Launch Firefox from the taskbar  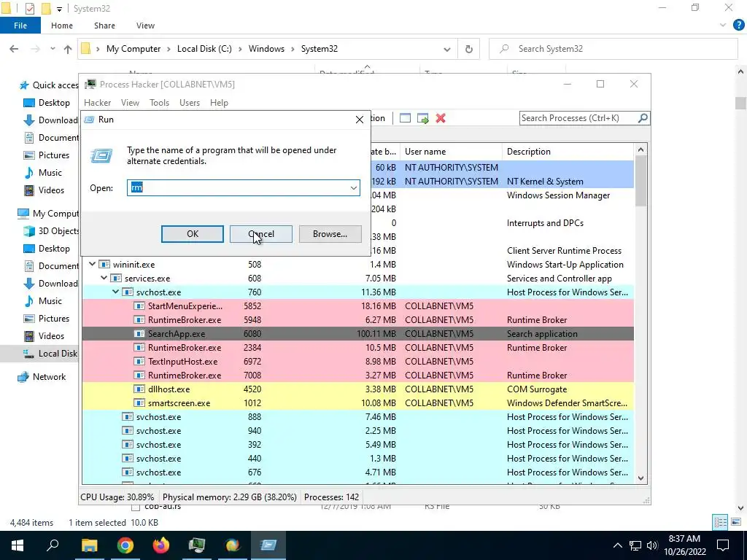tap(161, 545)
